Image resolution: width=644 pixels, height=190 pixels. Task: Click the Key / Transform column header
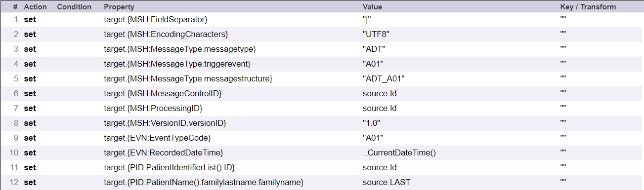[x=588, y=7]
